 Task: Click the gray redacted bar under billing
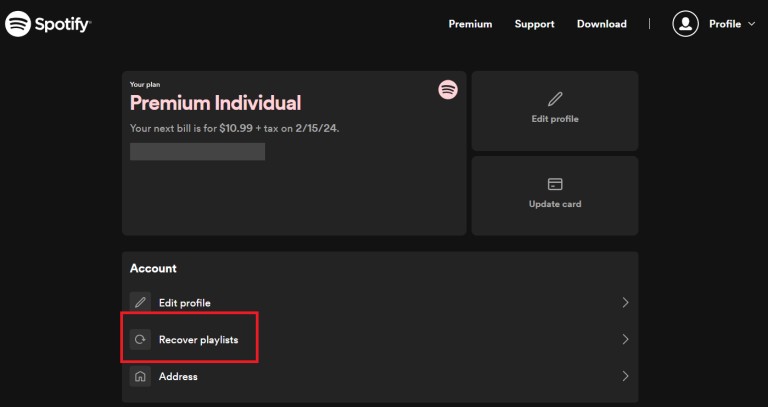(197, 152)
